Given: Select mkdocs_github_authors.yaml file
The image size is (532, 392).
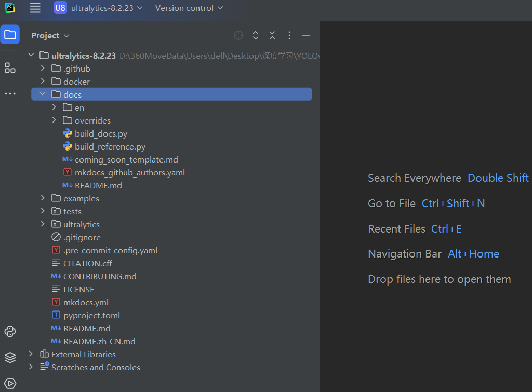Looking at the screenshot, I should (x=130, y=172).
